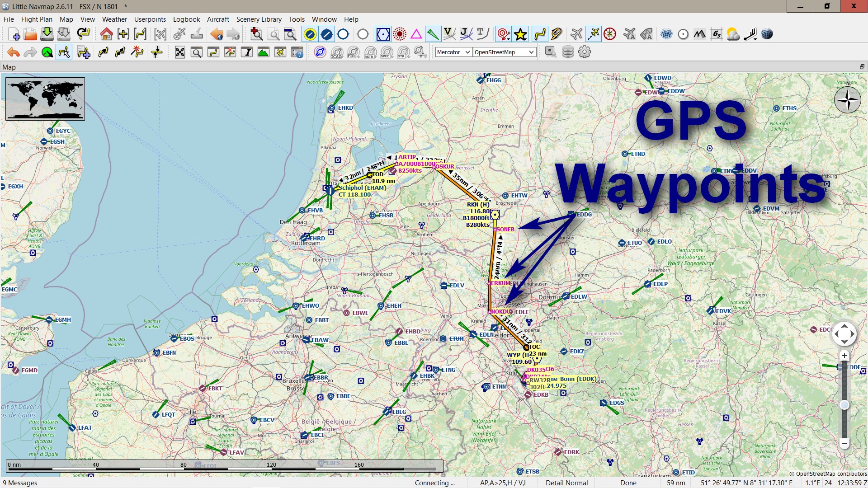Expand the ICAO airspace filter dropdown
The width and height of the screenshot is (868, 488).
tap(337, 52)
